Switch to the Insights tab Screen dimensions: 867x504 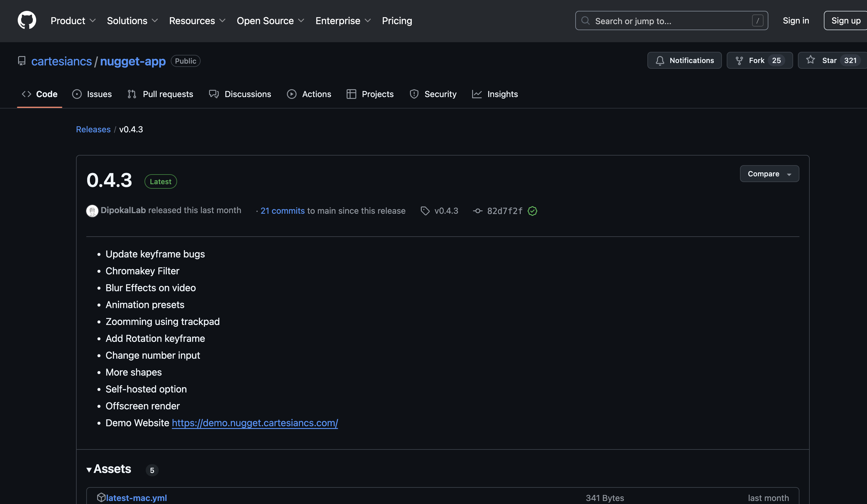point(495,94)
